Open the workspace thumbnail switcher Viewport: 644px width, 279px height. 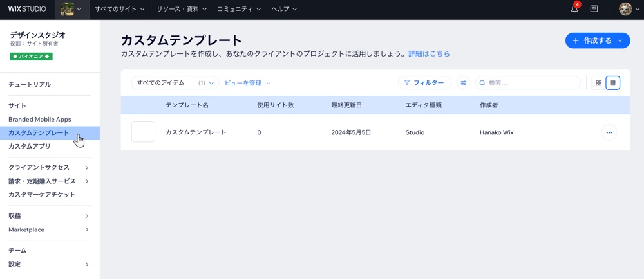(x=72, y=9)
